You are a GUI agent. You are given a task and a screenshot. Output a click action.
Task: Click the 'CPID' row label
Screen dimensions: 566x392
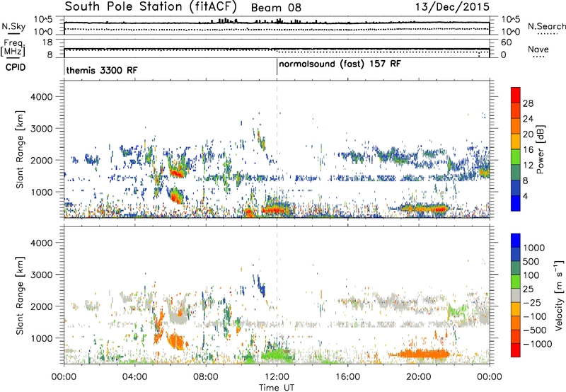[x=16, y=67]
